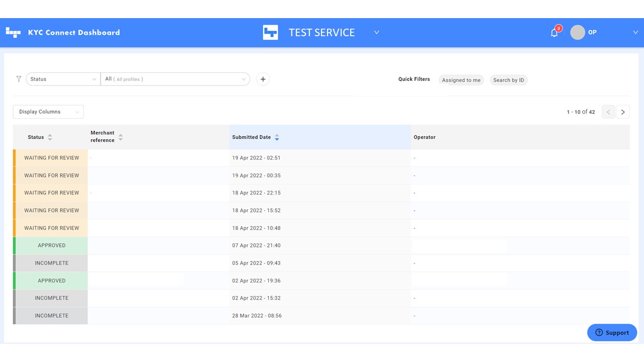Open the notification bell
644x362 pixels.
click(x=554, y=32)
